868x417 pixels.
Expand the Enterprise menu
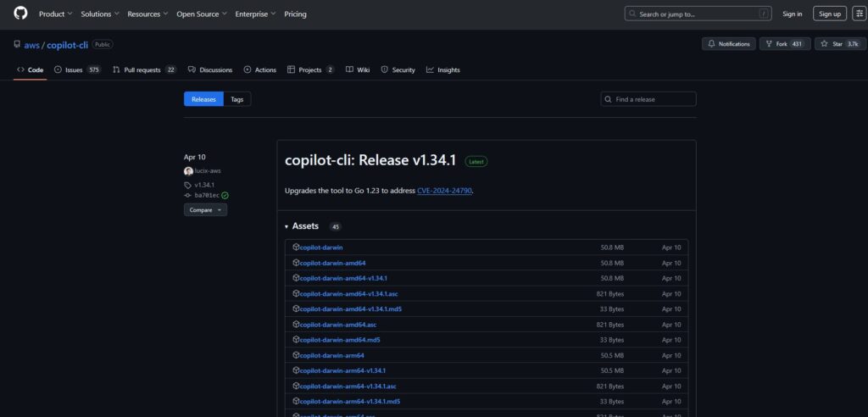(255, 14)
